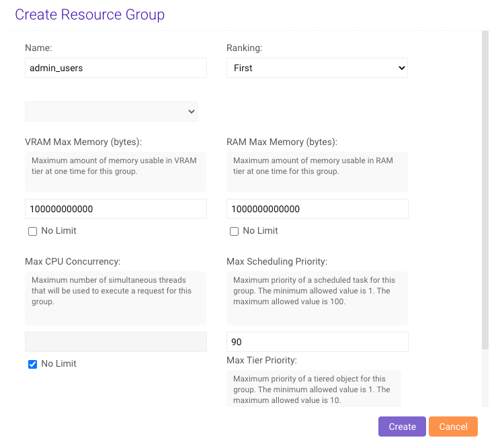The height and width of the screenshot is (448, 498).
Task: Click the RAM Max Memory description box
Action: click(317, 171)
